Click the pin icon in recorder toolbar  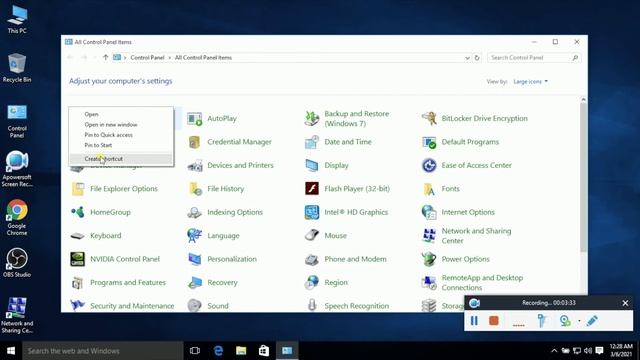point(542,321)
